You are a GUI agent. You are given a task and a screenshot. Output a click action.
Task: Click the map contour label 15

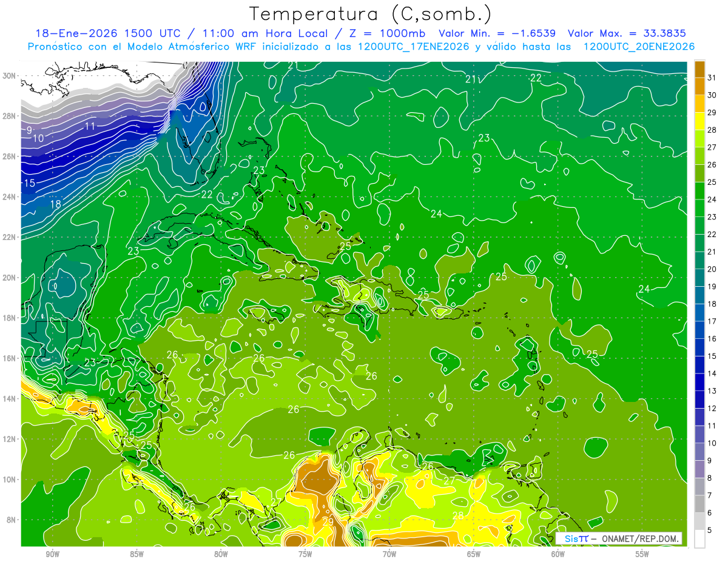[29, 183]
